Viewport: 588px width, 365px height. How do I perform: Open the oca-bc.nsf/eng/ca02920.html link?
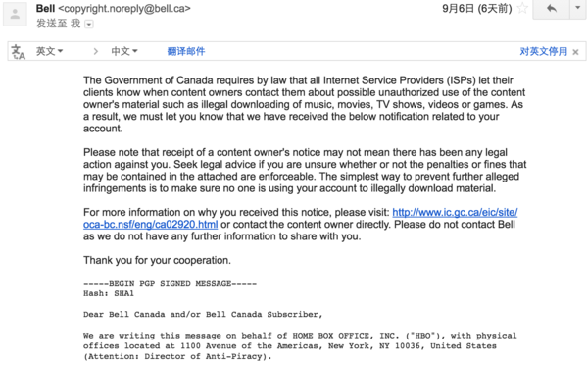[150, 225]
